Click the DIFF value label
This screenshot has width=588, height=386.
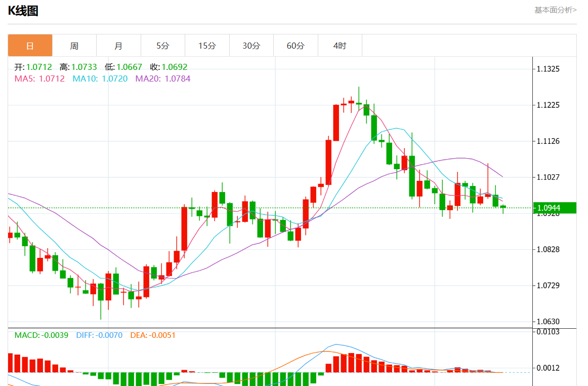[x=99, y=335]
